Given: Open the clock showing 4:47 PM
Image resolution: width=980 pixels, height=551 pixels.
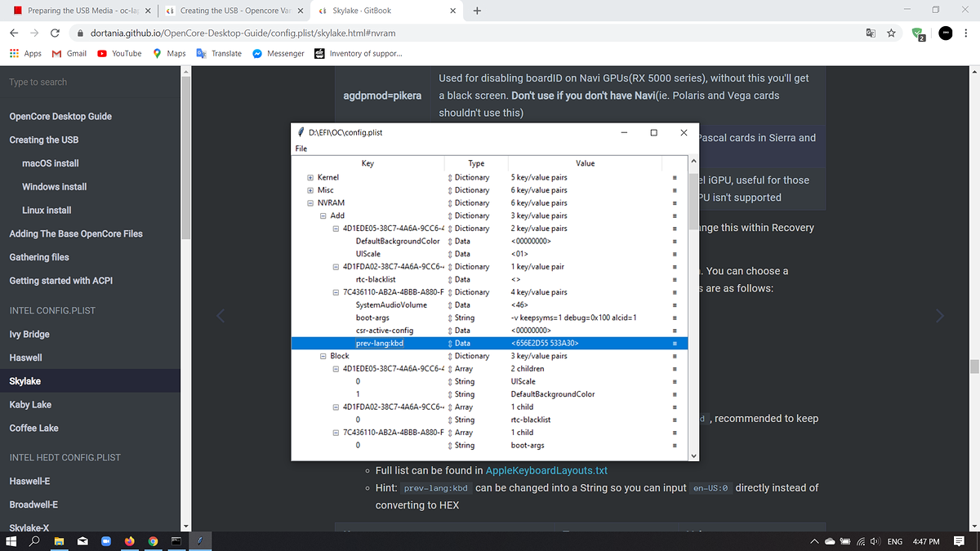Looking at the screenshot, I should coord(926,542).
